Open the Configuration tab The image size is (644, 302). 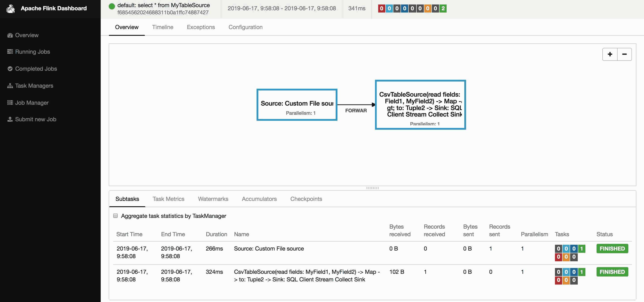[245, 27]
